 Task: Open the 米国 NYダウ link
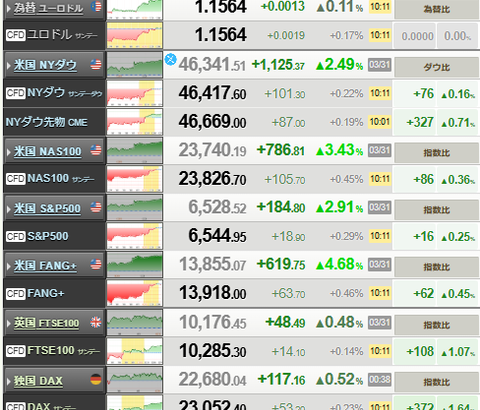tap(45, 65)
